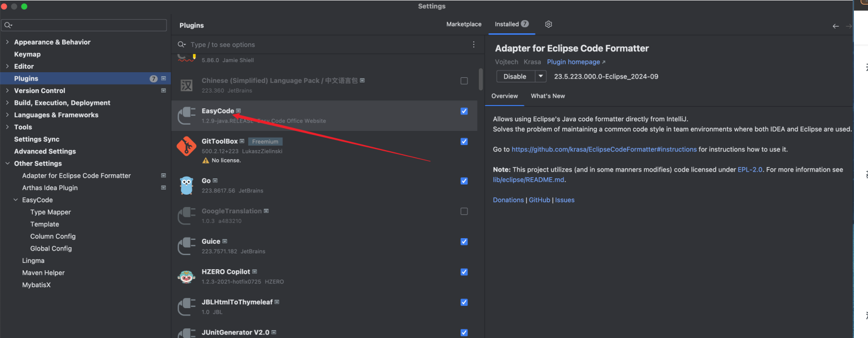Uncheck the EasyCode plugin checkbox
868x338 pixels.
(x=464, y=111)
